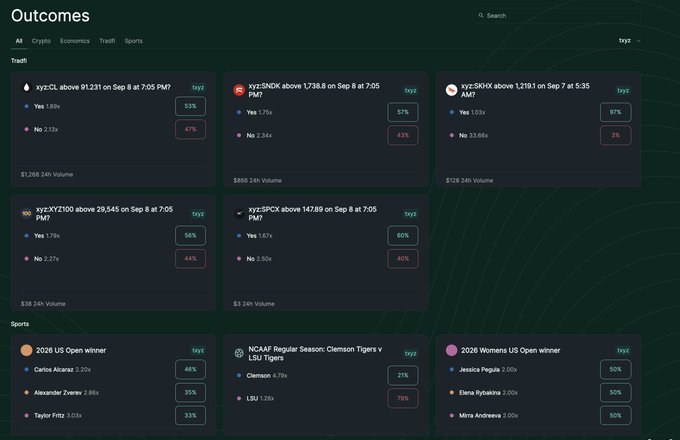The height and width of the screenshot is (440, 680).
Task: Click orange dot beside Alexander Zverev
Action: pos(26,392)
